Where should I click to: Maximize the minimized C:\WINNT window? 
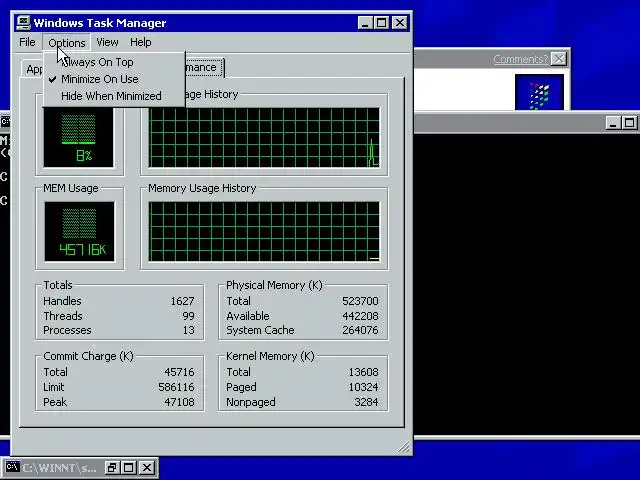[129, 467]
